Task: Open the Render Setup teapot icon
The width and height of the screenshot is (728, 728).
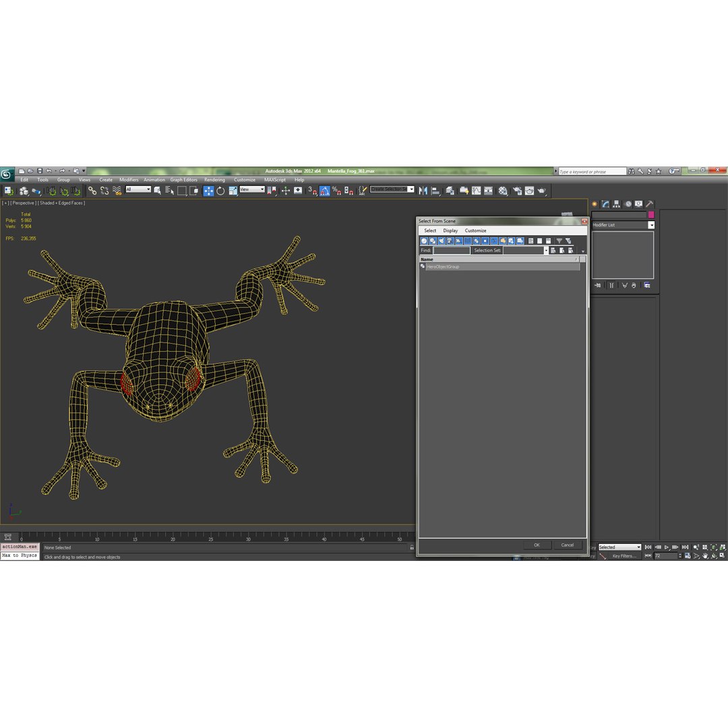Action: click(517, 190)
